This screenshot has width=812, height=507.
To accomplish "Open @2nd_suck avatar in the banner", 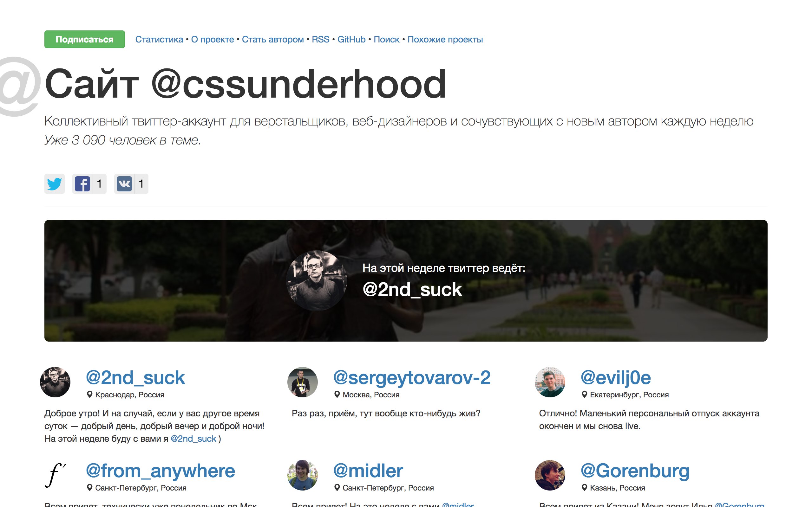I will pos(317,280).
